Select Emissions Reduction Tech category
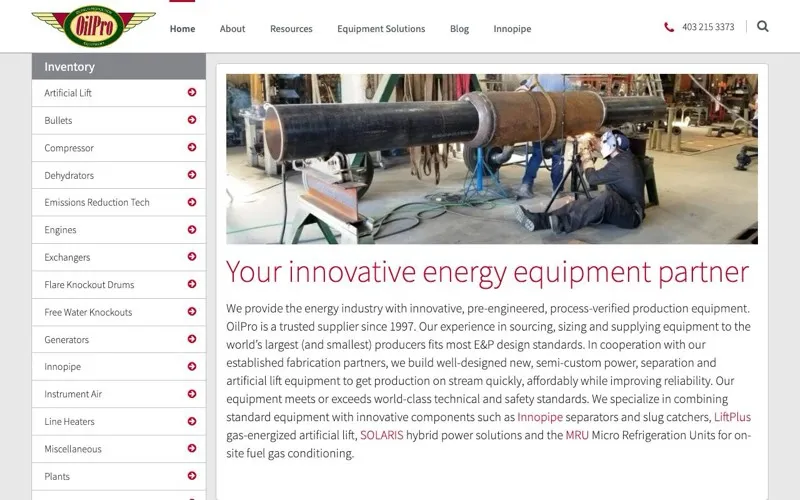 click(x=119, y=203)
